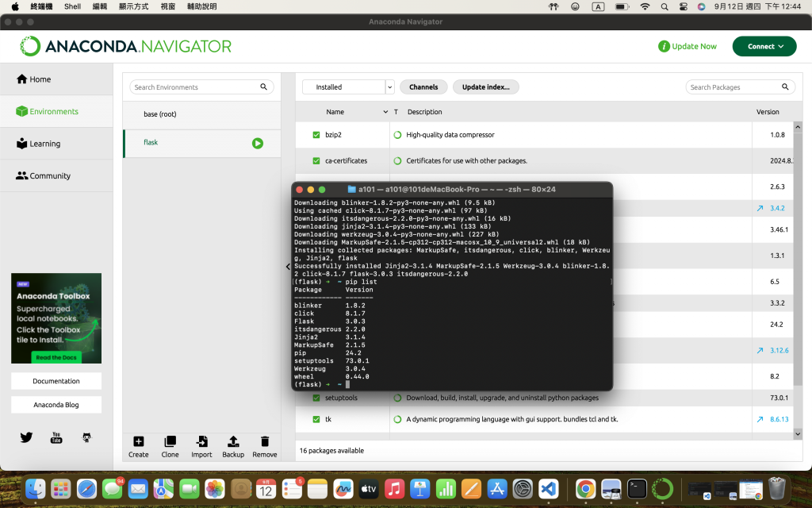Click the update arrow for version 3.12.6
The image size is (812, 508).
pos(760,350)
